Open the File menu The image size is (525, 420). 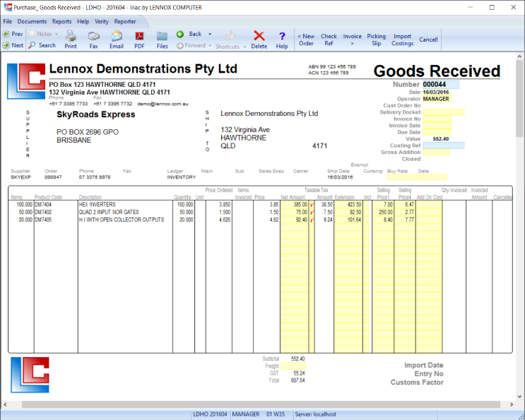[x=7, y=21]
